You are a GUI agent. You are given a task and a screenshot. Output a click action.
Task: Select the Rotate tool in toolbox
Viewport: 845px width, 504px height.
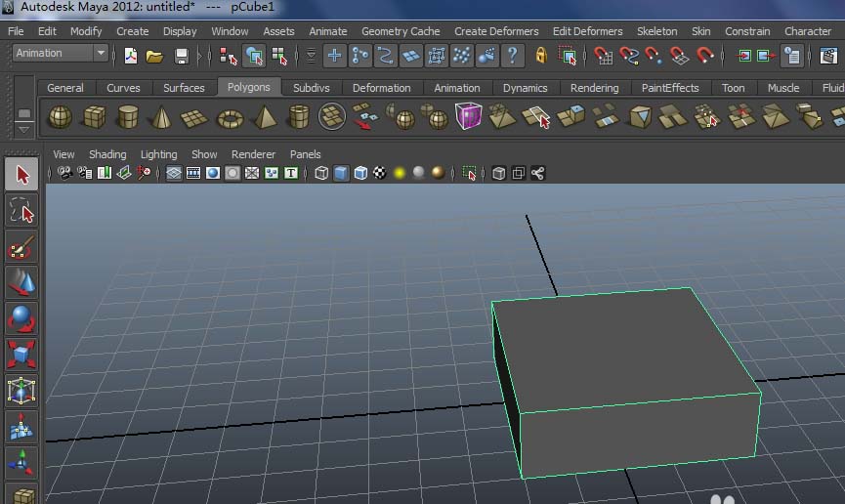21,318
